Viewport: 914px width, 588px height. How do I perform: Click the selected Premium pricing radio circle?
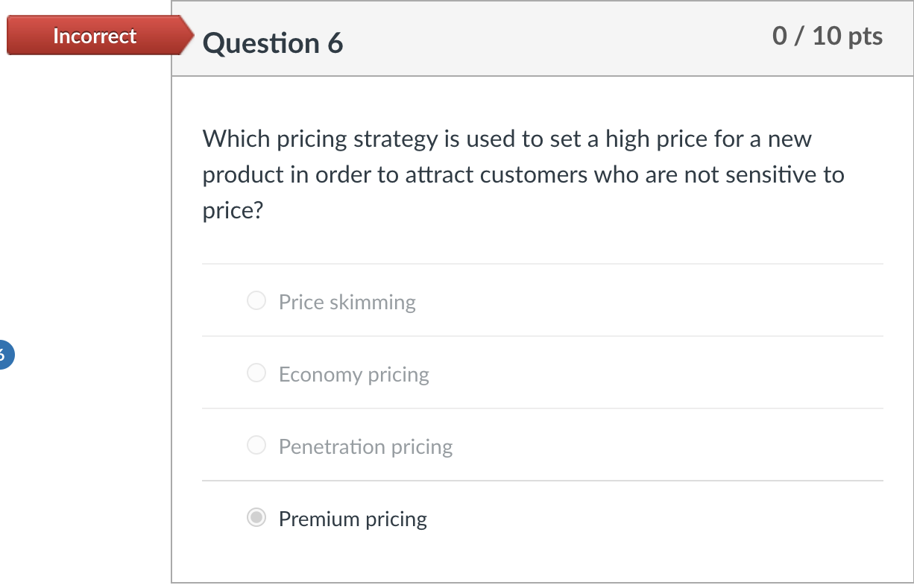(256, 516)
